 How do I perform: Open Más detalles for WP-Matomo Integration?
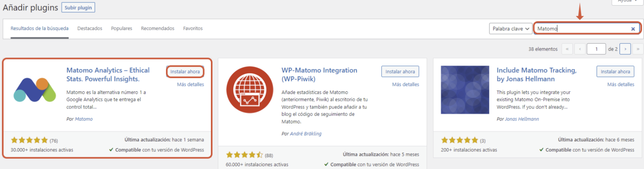(x=405, y=84)
